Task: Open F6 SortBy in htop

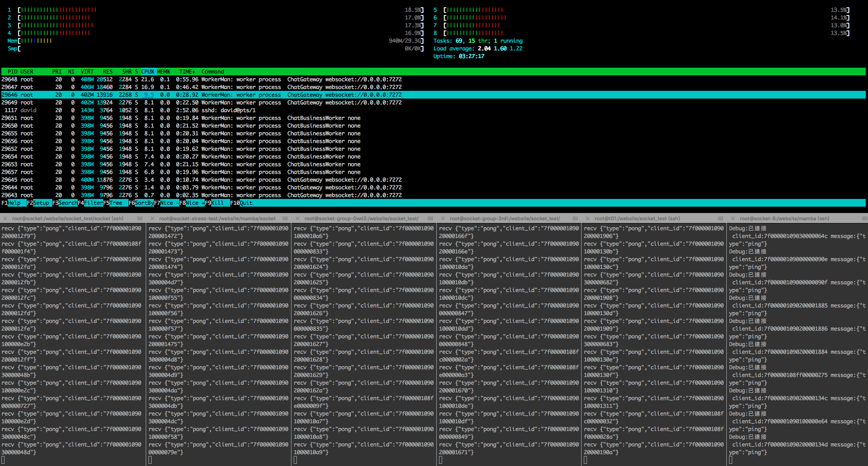Action: click(141, 203)
